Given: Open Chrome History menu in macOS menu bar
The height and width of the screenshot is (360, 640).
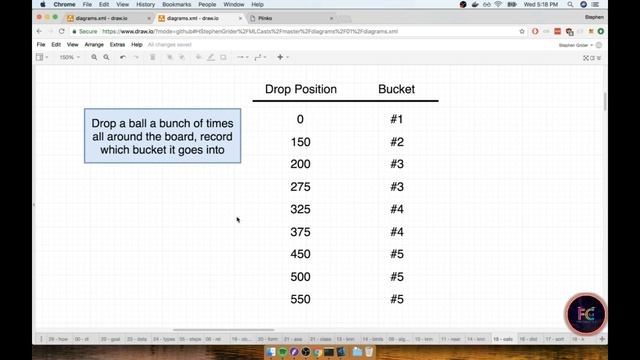Looking at the screenshot, I should click(145, 4).
